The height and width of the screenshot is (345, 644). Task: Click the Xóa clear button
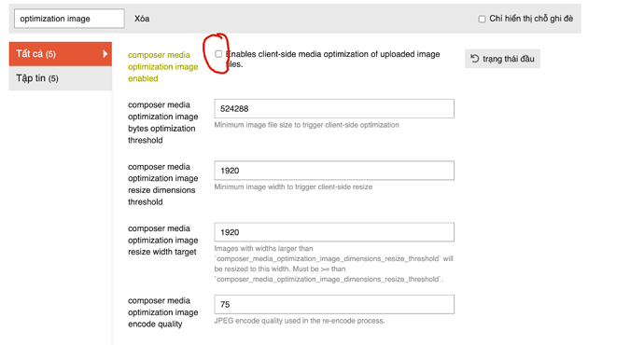click(x=142, y=19)
